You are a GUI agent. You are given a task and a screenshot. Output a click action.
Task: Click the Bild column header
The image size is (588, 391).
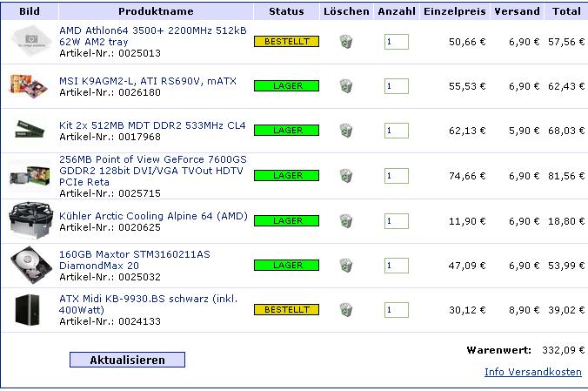coord(30,11)
